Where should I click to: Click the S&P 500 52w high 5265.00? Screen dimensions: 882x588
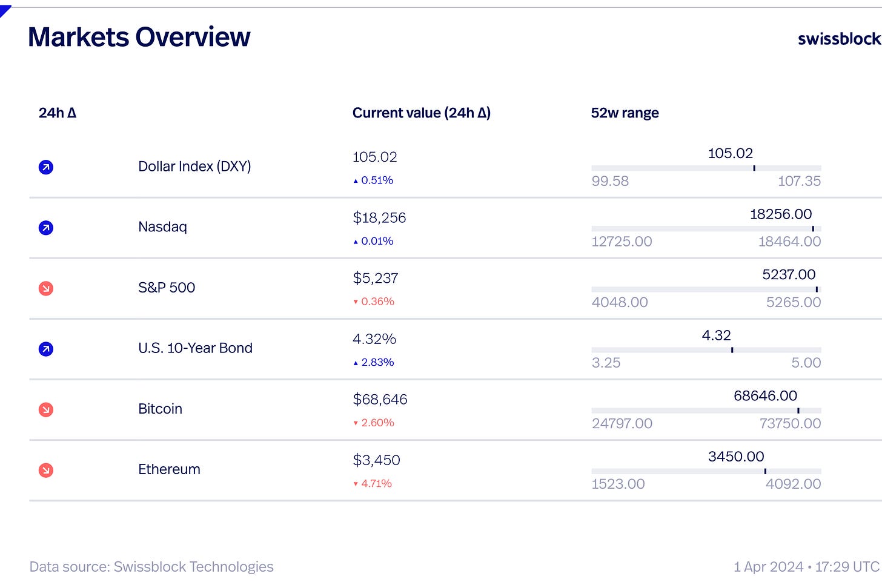click(794, 302)
